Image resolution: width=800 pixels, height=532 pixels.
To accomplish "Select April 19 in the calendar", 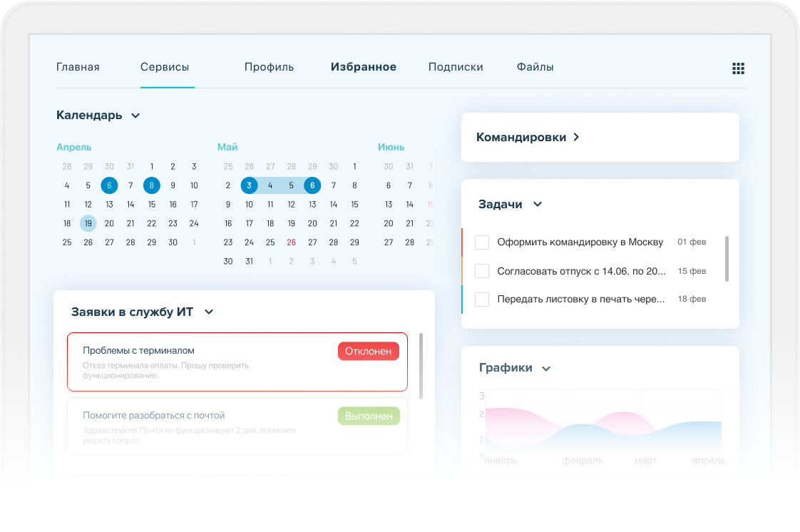I will click(88, 223).
